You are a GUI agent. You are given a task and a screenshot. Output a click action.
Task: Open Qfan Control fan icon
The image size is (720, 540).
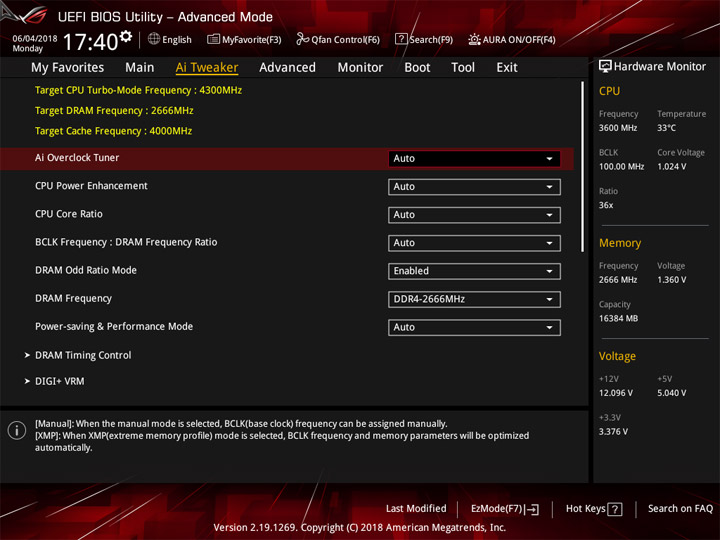pos(302,39)
